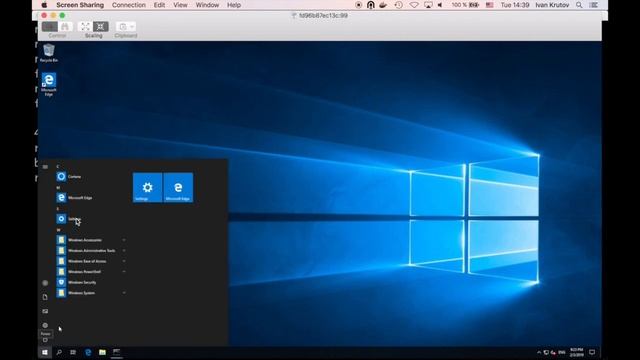Screen dimensions: 640x360
Task: Expand the Windows Accessories folder
Action: [x=91, y=240]
